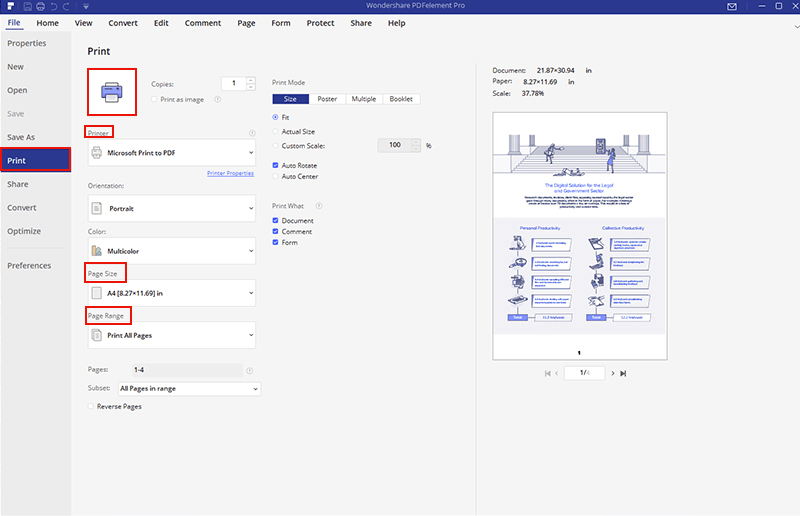Go to next preview page arrow

[x=610, y=373]
